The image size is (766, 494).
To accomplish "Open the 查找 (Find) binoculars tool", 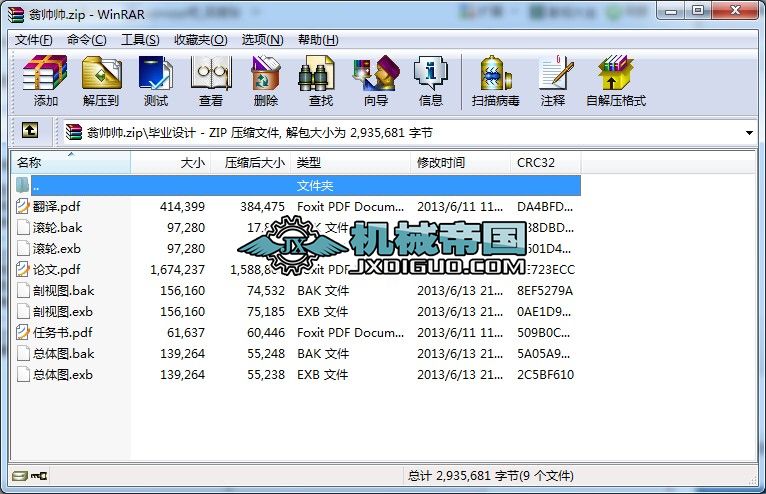I will coord(320,82).
